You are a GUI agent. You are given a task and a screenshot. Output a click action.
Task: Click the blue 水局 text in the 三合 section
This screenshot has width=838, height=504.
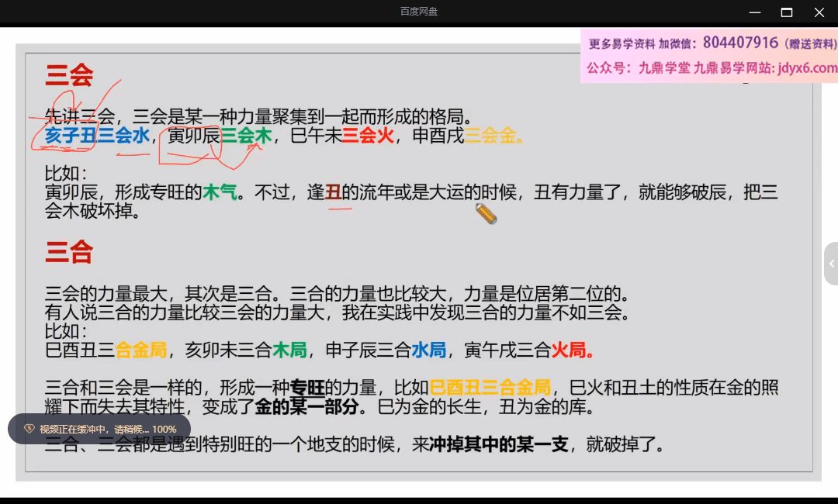click(428, 350)
